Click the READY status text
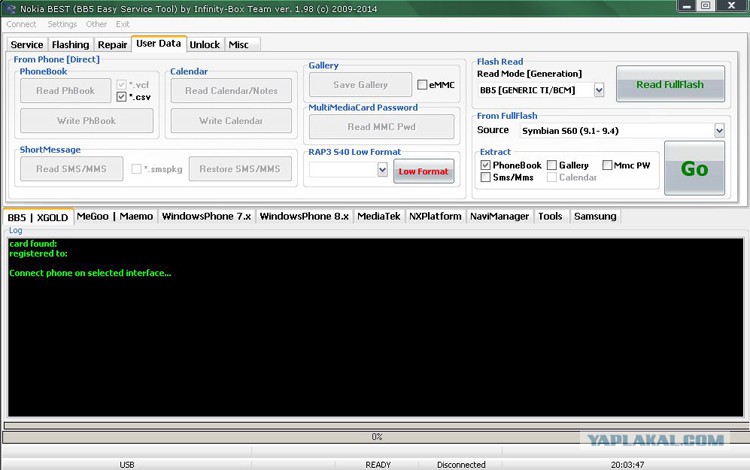Image resolution: width=750 pixels, height=470 pixels. (378, 465)
